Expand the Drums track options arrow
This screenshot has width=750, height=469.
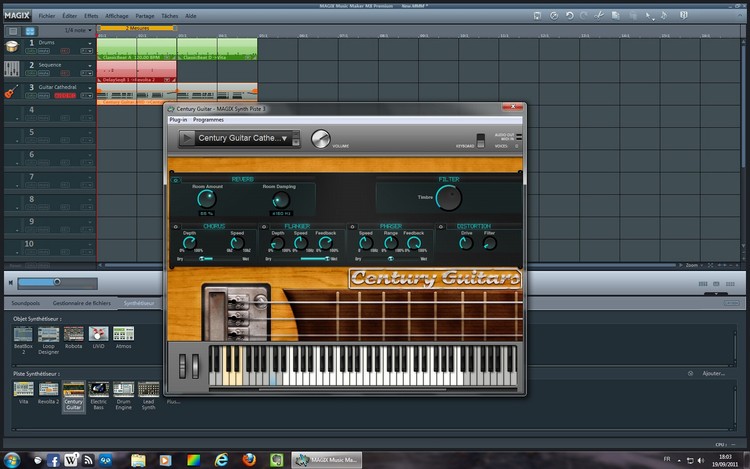(91, 43)
